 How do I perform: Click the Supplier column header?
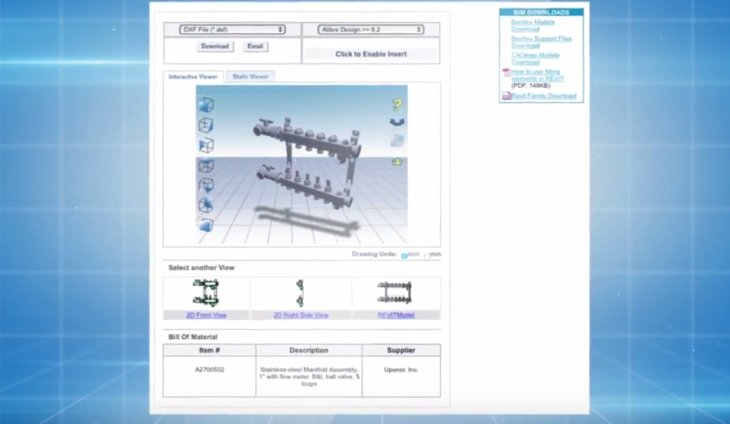401,350
